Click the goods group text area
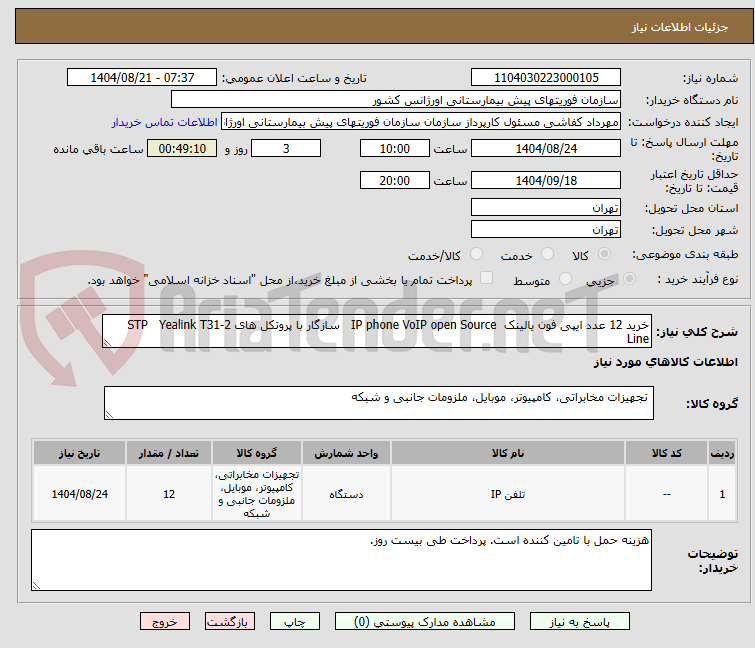 tap(379, 403)
